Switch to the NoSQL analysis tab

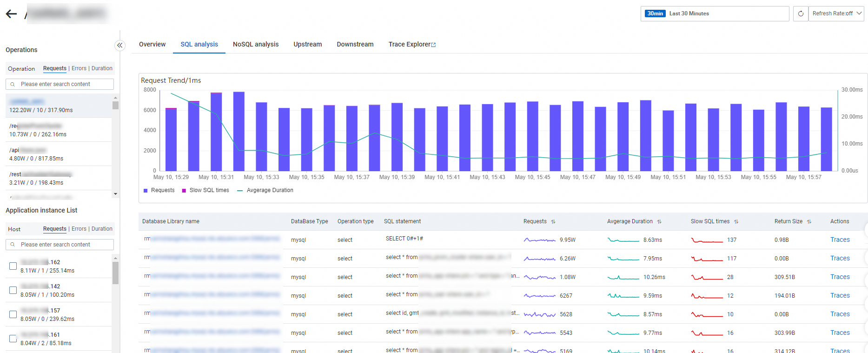(x=256, y=45)
